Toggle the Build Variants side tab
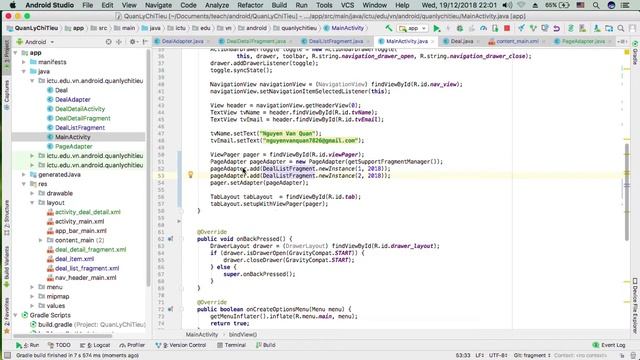Image resolution: width=640 pixels, height=360 pixels. [6, 266]
